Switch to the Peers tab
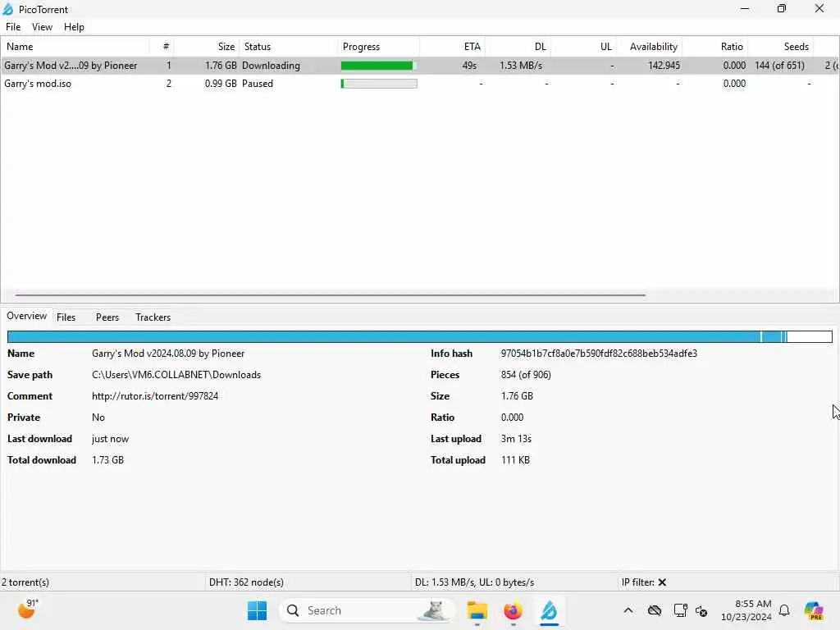This screenshot has width=840, height=630. coord(107,317)
